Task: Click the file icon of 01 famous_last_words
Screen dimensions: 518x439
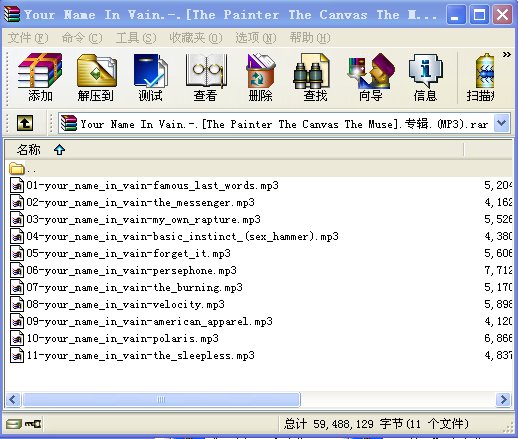Action: [x=17, y=185]
